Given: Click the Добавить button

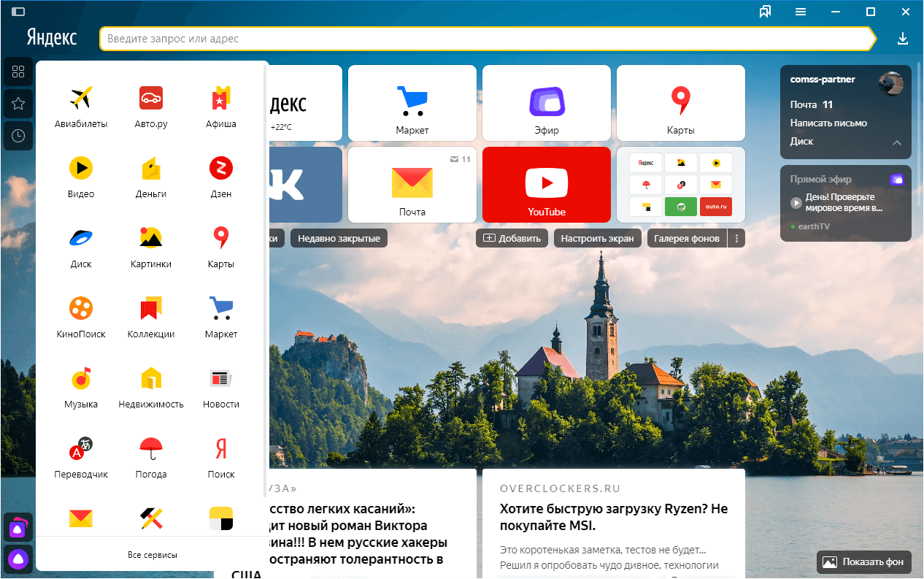Looking at the screenshot, I should click(512, 238).
